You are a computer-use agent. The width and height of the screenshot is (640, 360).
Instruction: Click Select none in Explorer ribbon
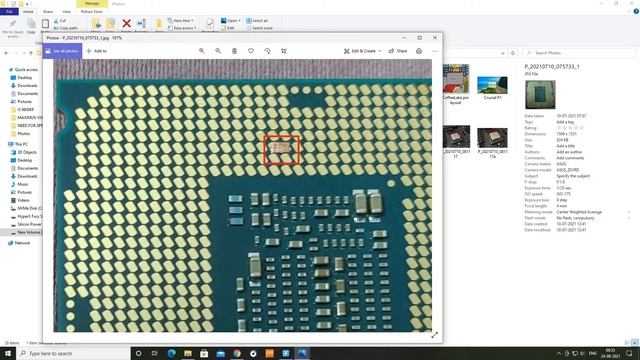tap(260, 28)
